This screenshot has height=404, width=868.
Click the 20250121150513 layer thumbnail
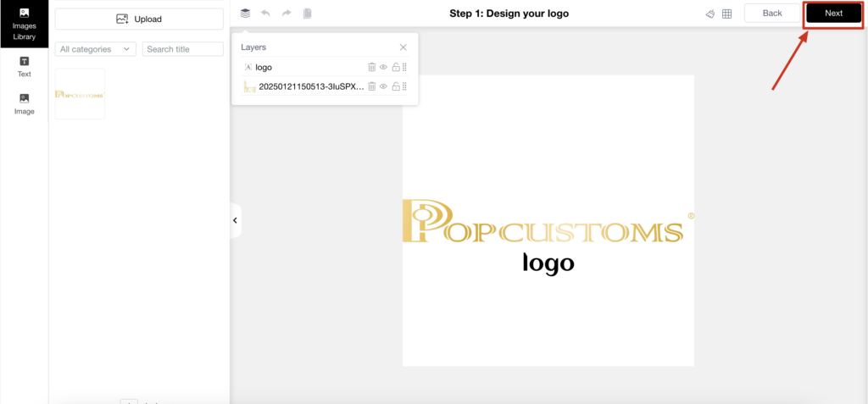(250, 86)
